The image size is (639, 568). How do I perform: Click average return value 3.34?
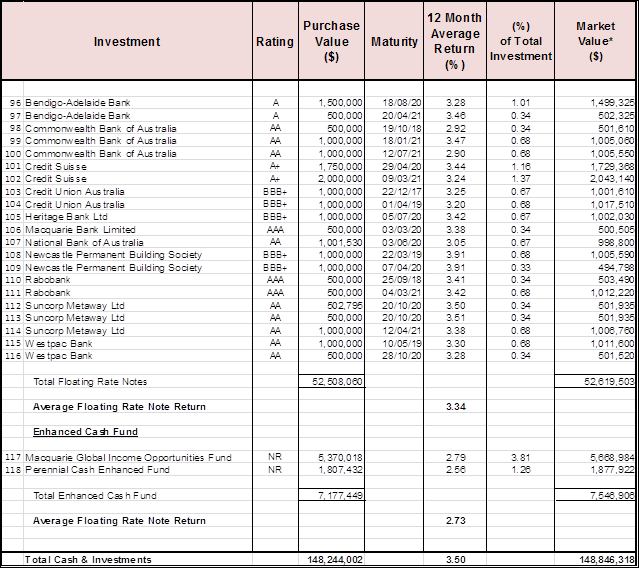(x=456, y=407)
